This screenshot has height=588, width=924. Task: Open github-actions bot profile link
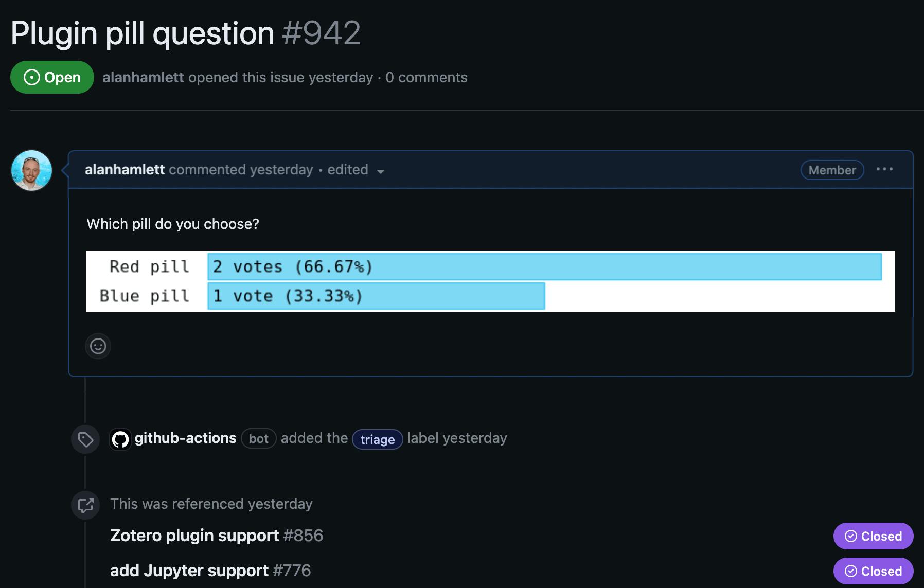(185, 438)
